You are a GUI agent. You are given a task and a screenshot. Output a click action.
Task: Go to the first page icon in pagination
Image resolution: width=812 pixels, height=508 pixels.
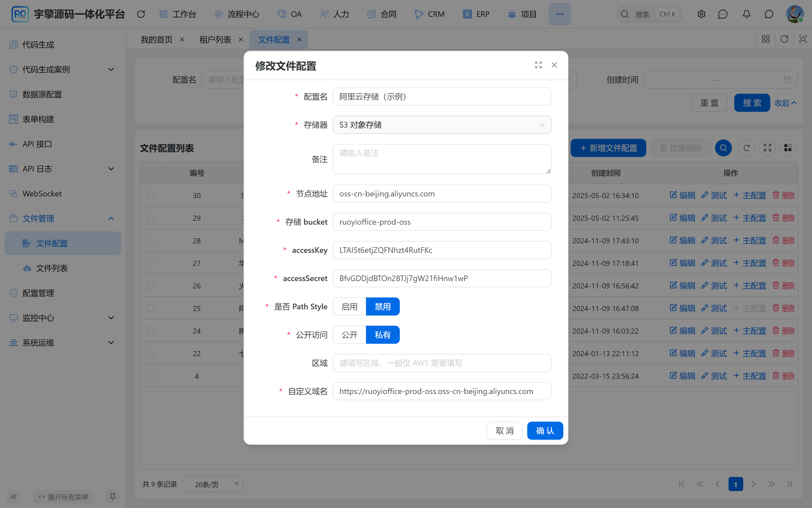(x=682, y=484)
